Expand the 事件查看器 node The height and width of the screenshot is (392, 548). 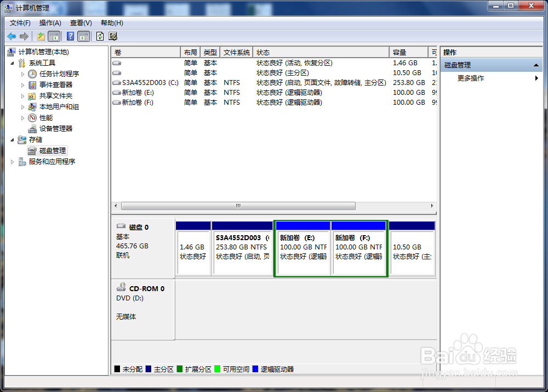coord(22,85)
